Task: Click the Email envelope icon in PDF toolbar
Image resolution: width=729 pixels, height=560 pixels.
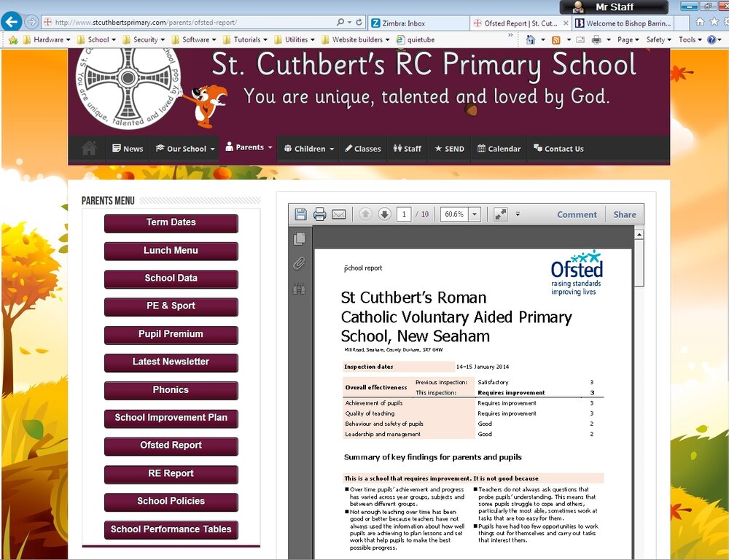Action: (339, 214)
